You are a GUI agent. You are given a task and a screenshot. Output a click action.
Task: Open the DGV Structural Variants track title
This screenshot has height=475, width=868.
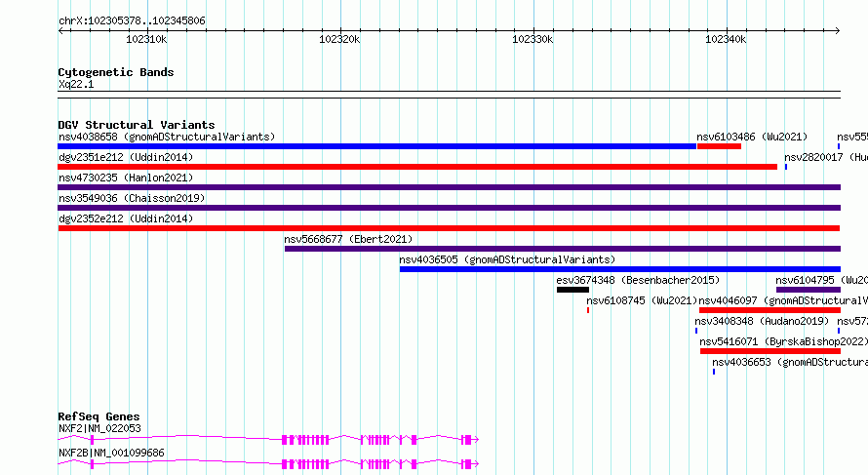pos(137,125)
